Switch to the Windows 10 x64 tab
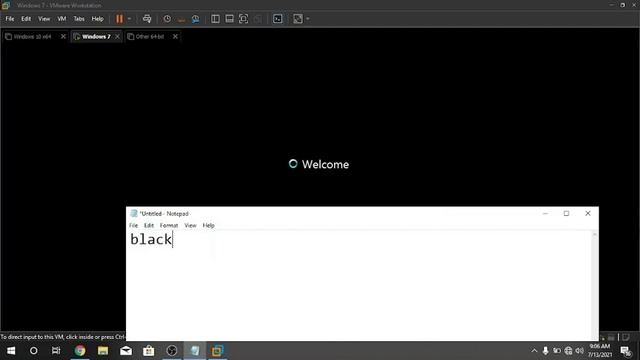Screen dimensions: 640x360 (32, 37)
